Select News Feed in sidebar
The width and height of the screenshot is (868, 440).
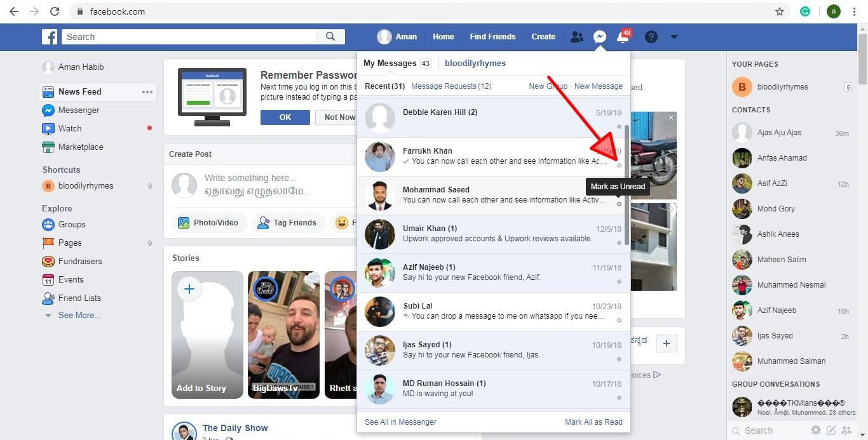(79, 92)
